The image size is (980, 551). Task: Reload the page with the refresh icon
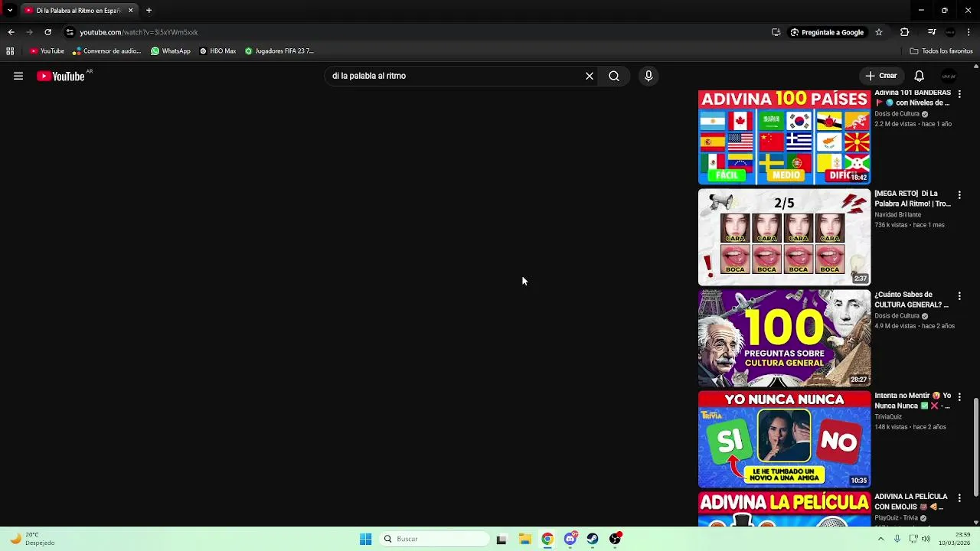[x=47, y=32]
